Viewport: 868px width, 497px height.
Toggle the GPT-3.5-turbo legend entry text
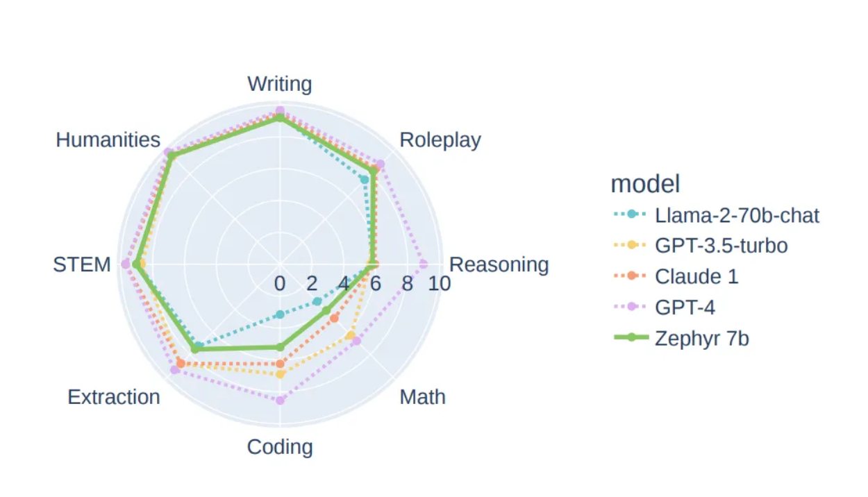click(721, 246)
